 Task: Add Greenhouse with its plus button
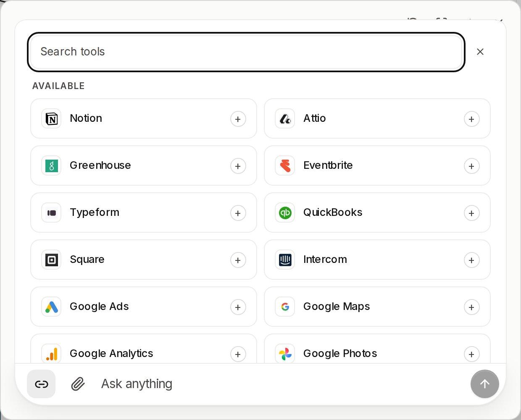click(x=238, y=166)
